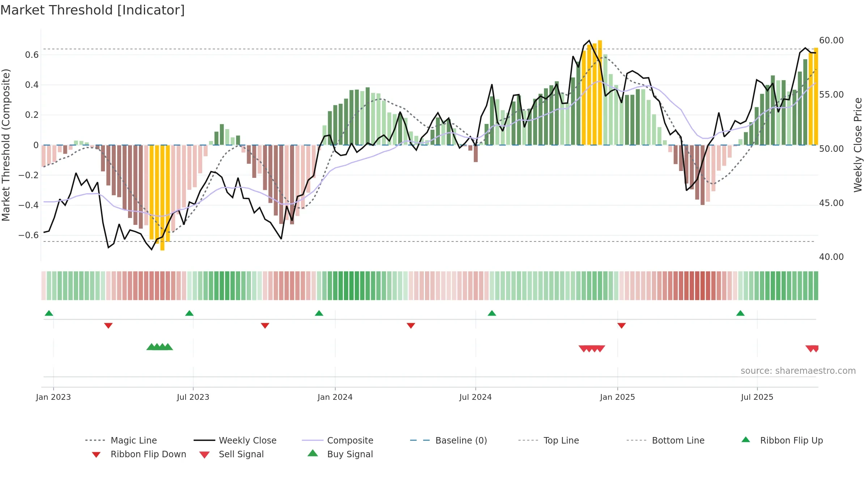Click the Weekly Close Price axis title

(x=858, y=145)
